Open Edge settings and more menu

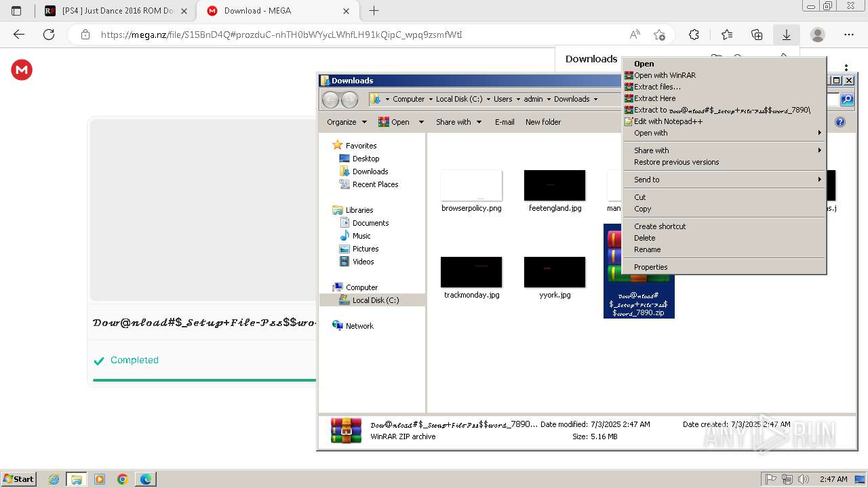pos(849,35)
